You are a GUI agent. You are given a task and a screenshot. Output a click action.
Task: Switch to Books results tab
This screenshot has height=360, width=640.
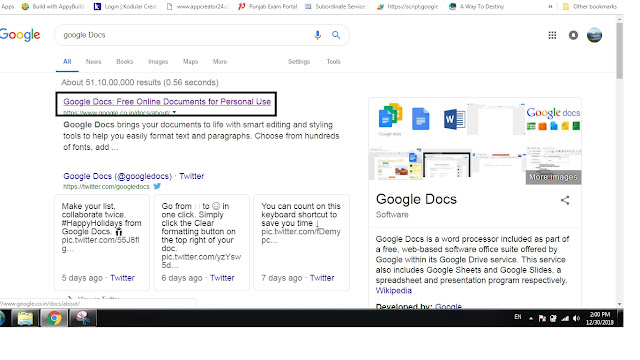(x=124, y=62)
